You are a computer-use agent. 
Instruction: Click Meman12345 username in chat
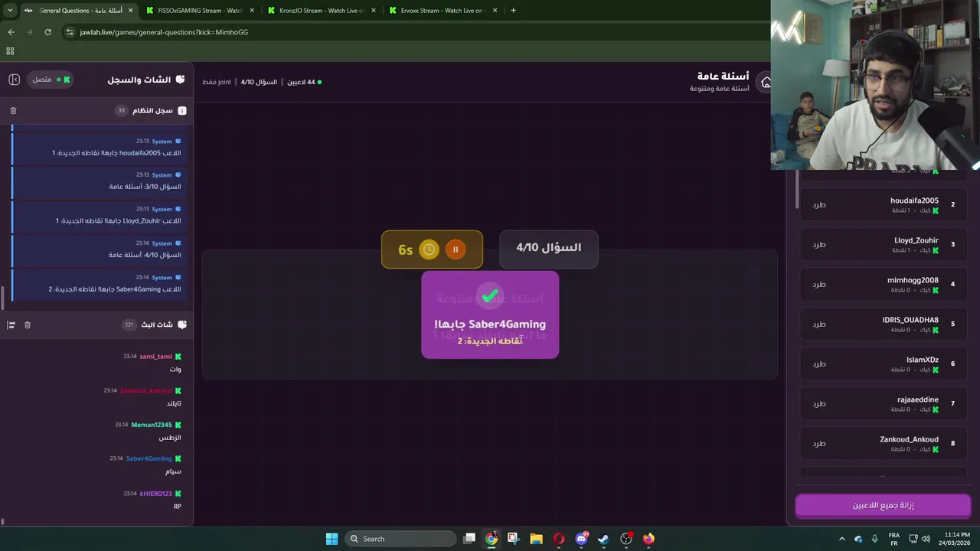pyautogui.click(x=152, y=425)
